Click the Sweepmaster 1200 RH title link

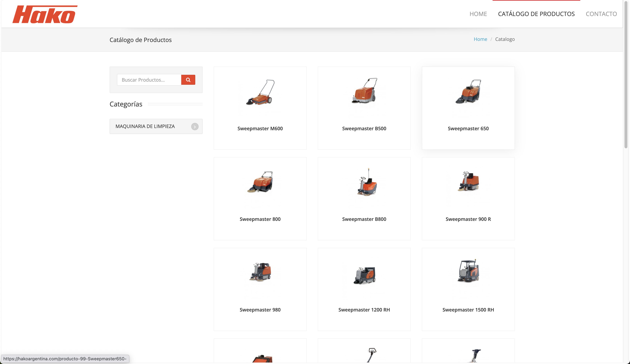coord(364,310)
